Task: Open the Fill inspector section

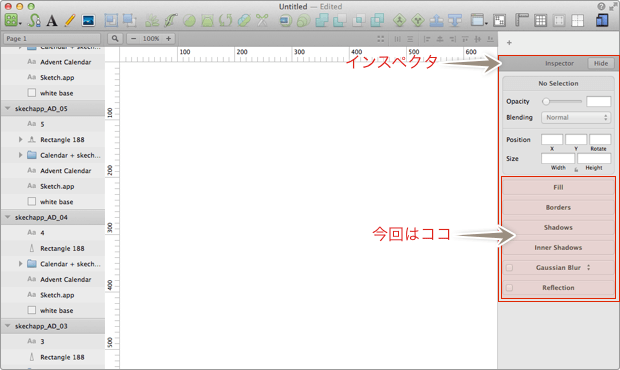Action: coord(558,187)
